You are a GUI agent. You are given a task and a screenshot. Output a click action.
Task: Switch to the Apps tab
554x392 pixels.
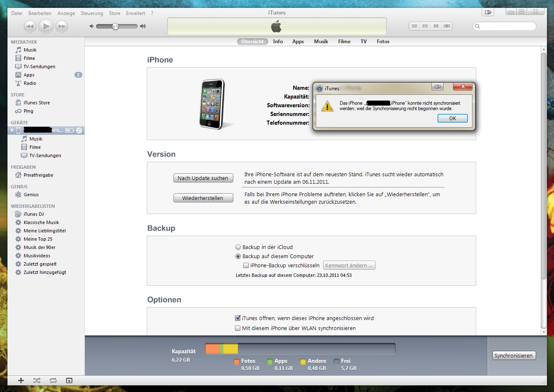pos(298,42)
